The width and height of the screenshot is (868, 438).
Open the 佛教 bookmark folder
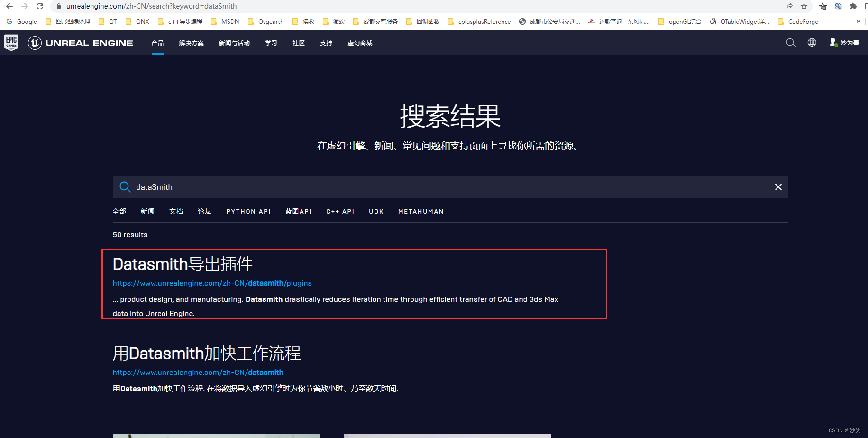pyautogui.click(x=303, y=21)
